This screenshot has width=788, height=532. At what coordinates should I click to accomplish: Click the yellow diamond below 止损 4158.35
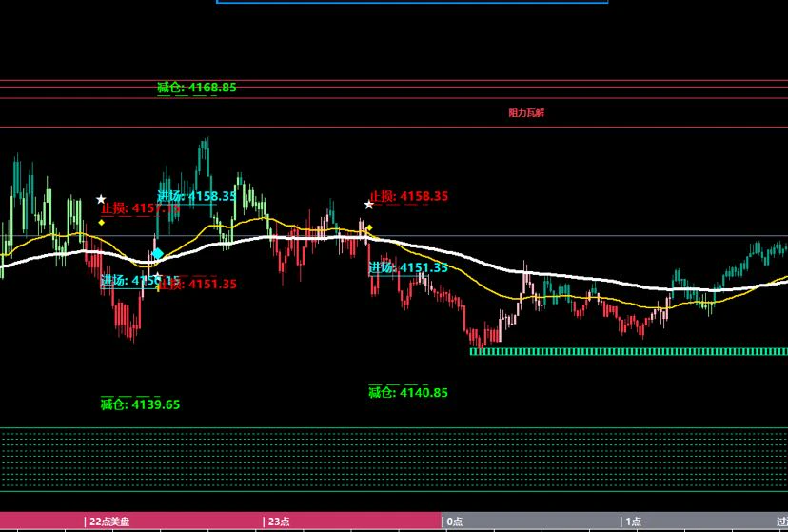(369, 228)
